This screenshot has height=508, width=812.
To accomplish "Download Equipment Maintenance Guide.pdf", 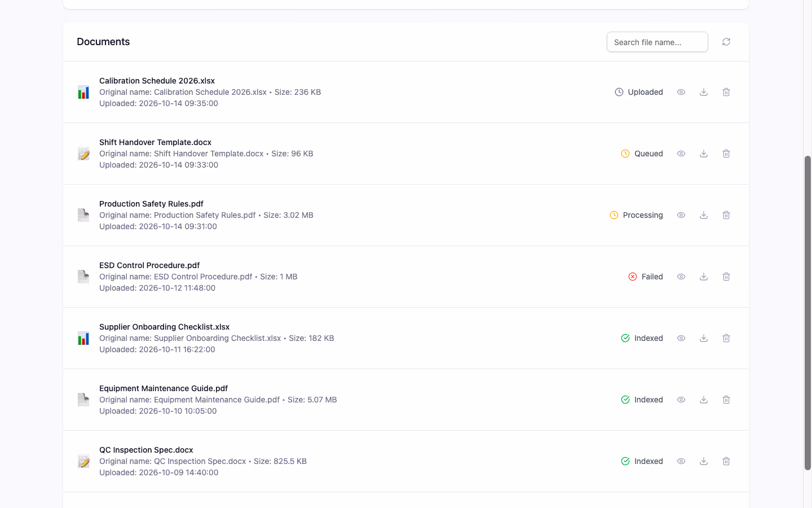I will [x=704, y=400].
